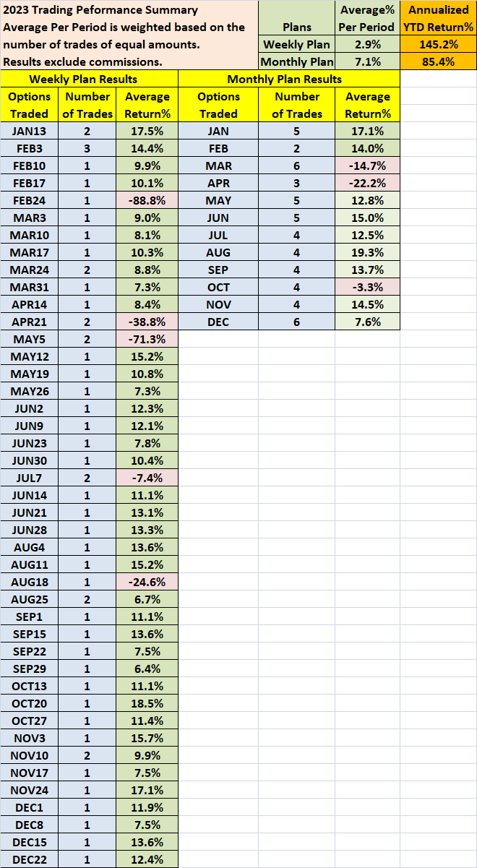Select the Monthly Plan 7.1% average cell

367,62
